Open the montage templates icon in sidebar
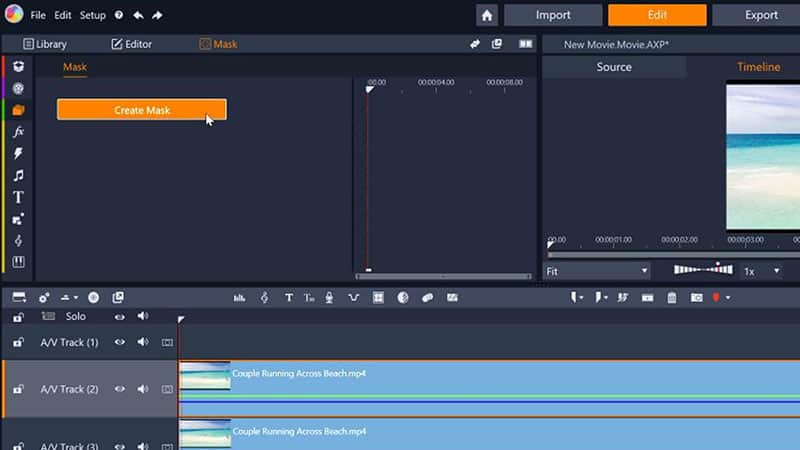Screen dimensions: 800x450 [x=18, y=219]
